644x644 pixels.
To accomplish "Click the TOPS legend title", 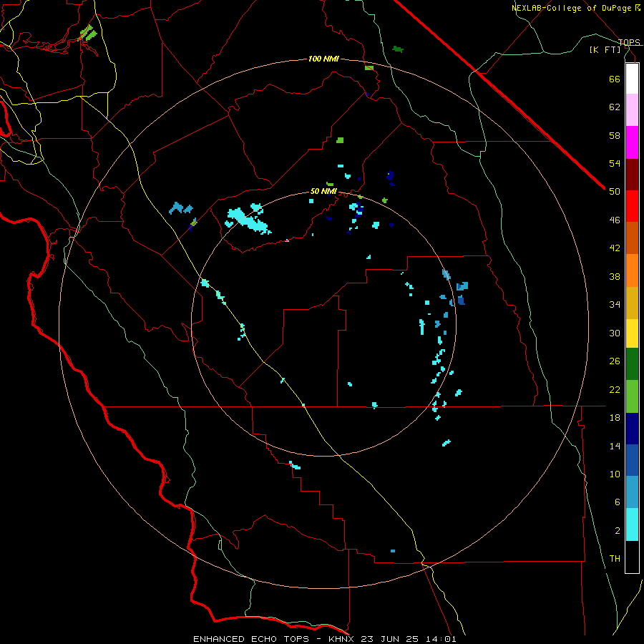I will click(629, 42).
